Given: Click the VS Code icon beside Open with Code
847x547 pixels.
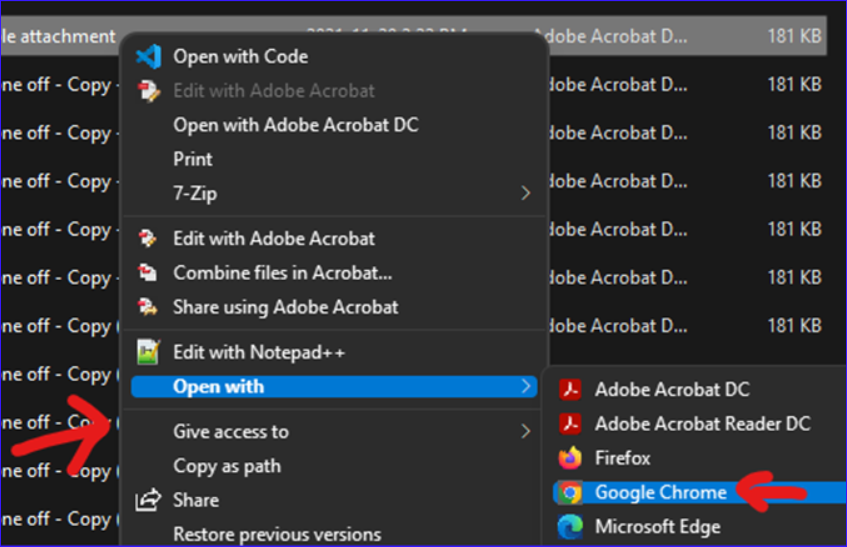Looking at the screenshot, I should tap(148, 57).
